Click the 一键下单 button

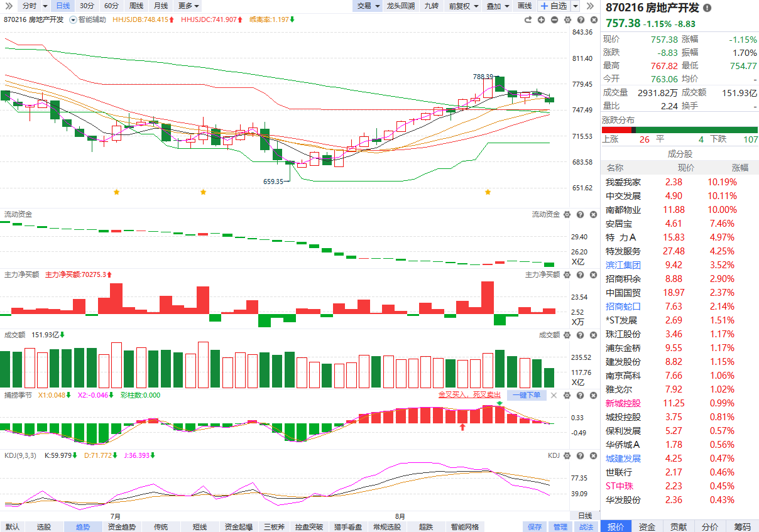[526, 395]
